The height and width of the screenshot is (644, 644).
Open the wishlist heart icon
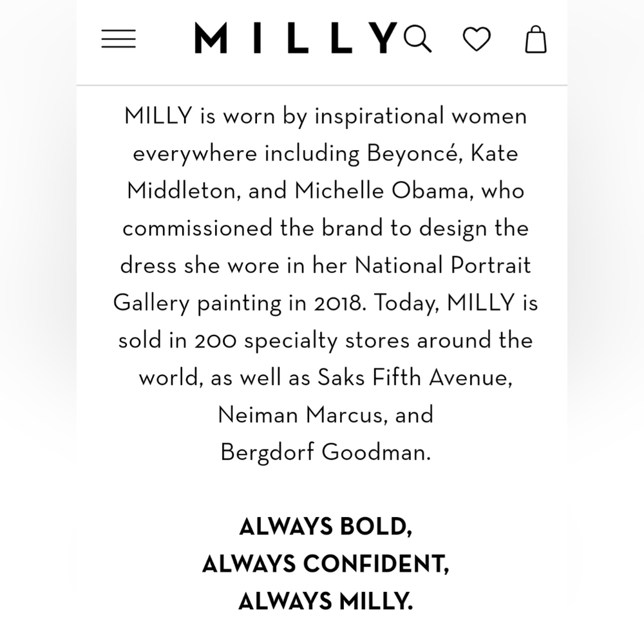point(477,39)
